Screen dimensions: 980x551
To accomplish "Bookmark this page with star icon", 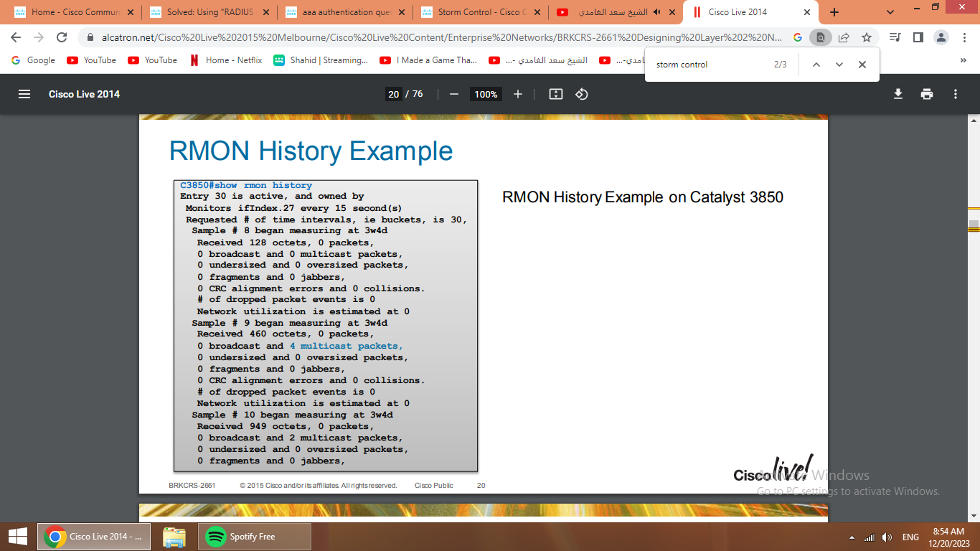I will (x=867, y=37).
